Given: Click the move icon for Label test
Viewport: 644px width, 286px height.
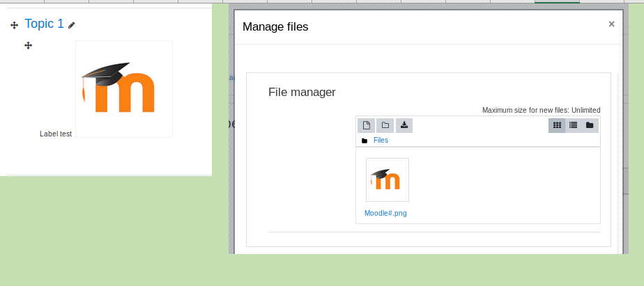Looking at the screenshot, I should [29, 45].
